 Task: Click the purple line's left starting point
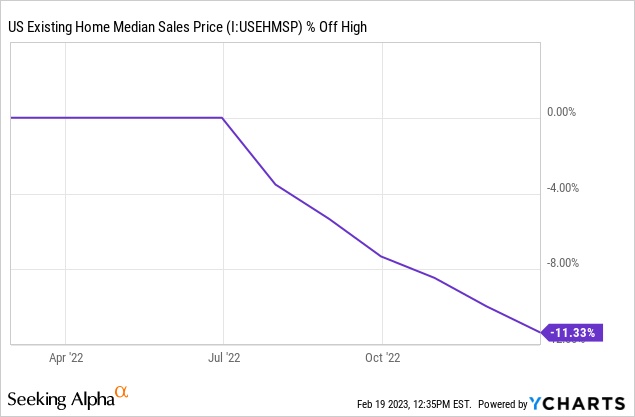(x=11, y=117)
